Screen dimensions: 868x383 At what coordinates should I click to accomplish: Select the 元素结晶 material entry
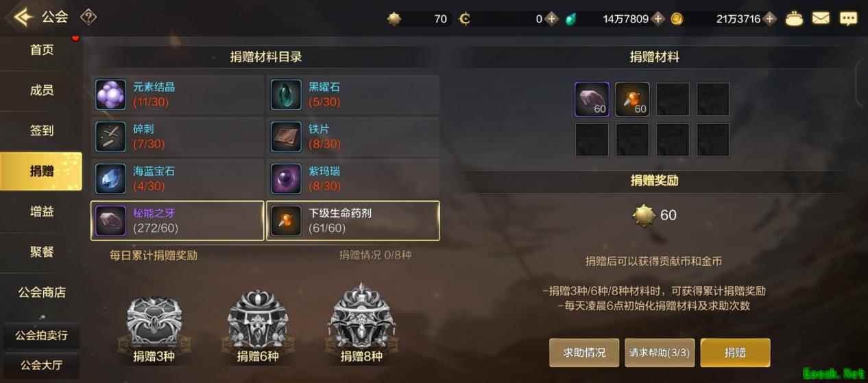[x=178, y=95]
